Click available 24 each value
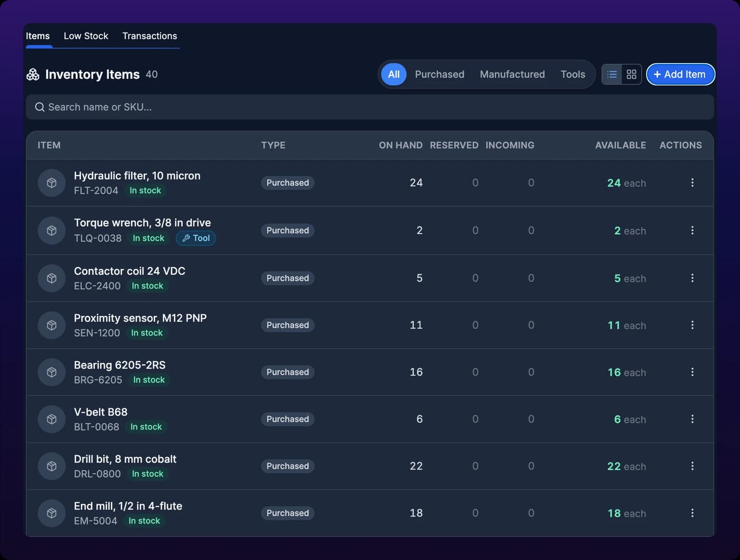 (x=626, y=183)
